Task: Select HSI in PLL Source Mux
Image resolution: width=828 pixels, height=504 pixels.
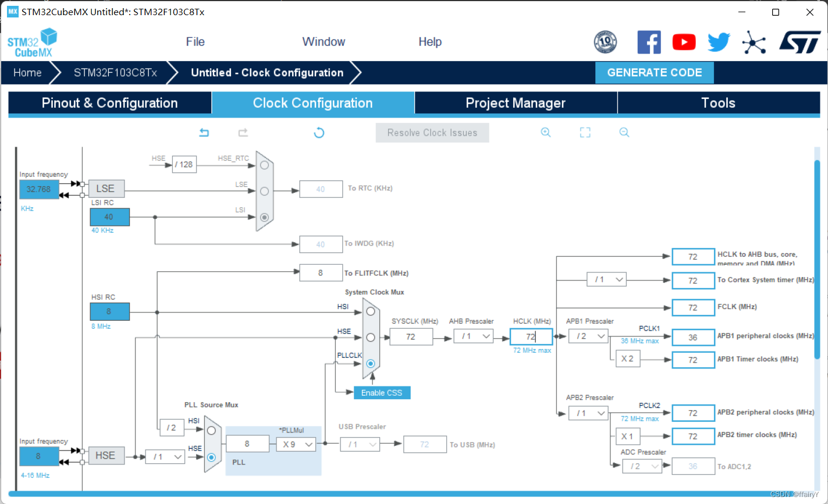Action: 211,431
